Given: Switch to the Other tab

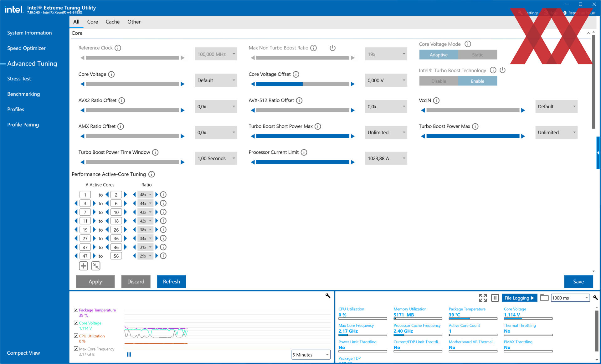Looking at the screenshot, I should point(134,22).
